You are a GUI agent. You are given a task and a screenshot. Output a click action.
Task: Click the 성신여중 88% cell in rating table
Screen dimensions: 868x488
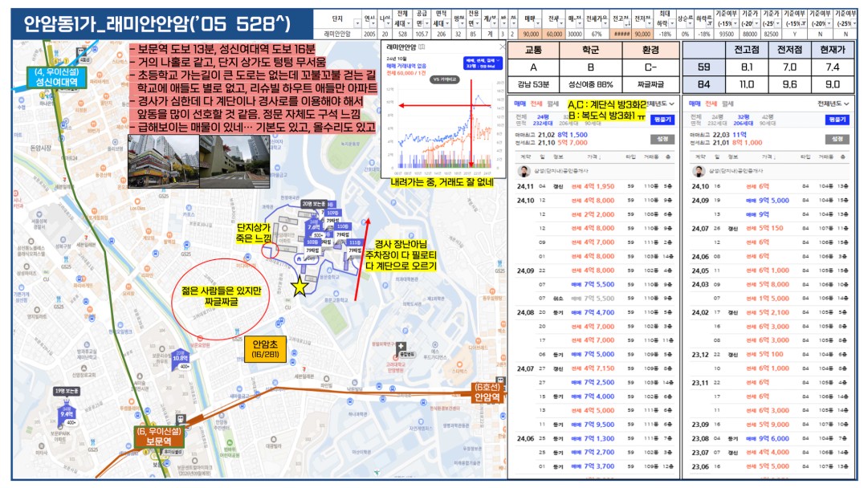[591, 84]
